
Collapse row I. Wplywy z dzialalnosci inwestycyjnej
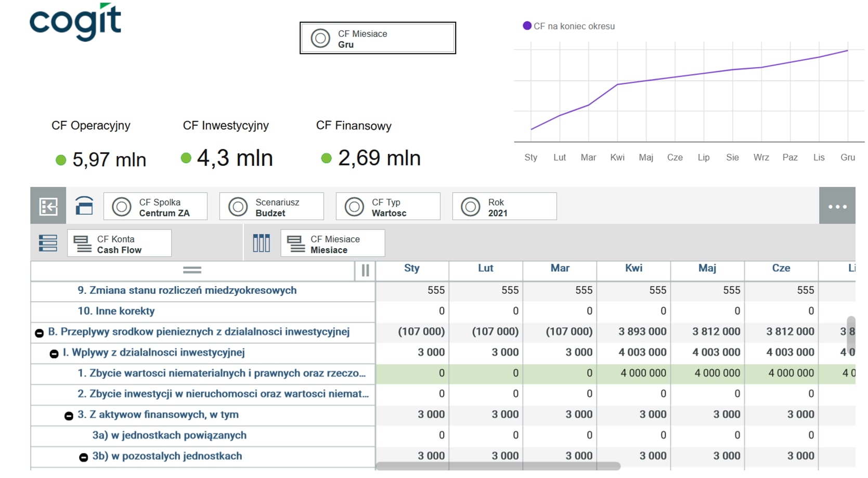[x=54, y=354]
